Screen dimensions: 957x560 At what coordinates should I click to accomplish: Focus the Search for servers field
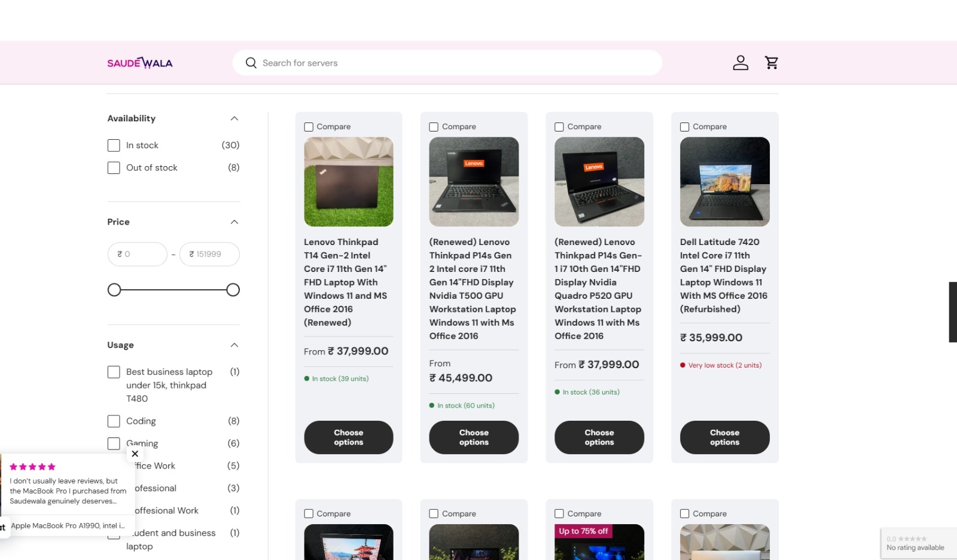(x=455, y=63)
